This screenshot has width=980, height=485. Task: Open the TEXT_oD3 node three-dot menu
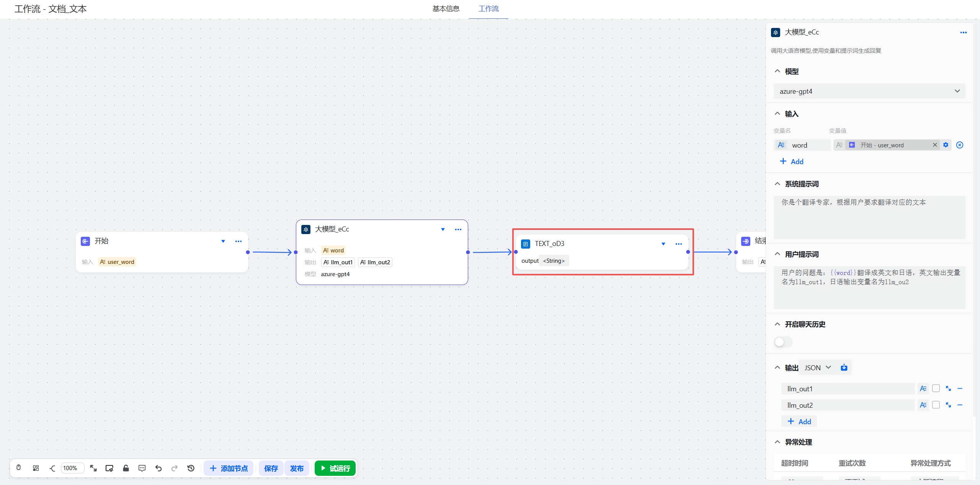click(678, 244)
